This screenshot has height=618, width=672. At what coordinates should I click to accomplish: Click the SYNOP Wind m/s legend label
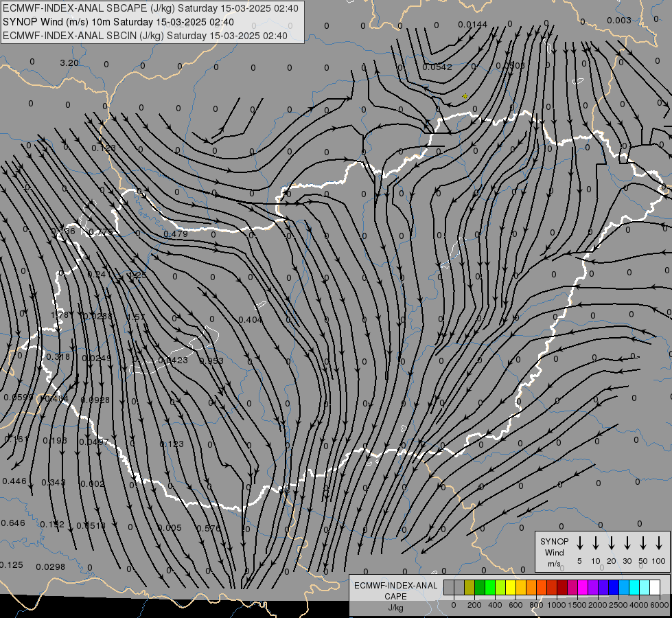coord(554,552)
